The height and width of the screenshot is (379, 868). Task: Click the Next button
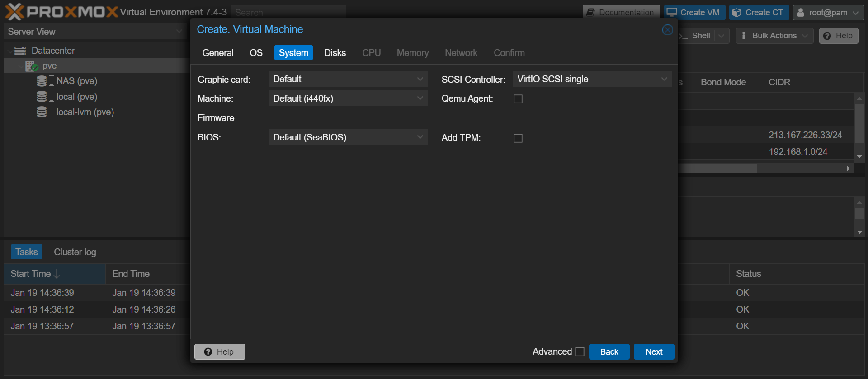(x=654, y=351)
